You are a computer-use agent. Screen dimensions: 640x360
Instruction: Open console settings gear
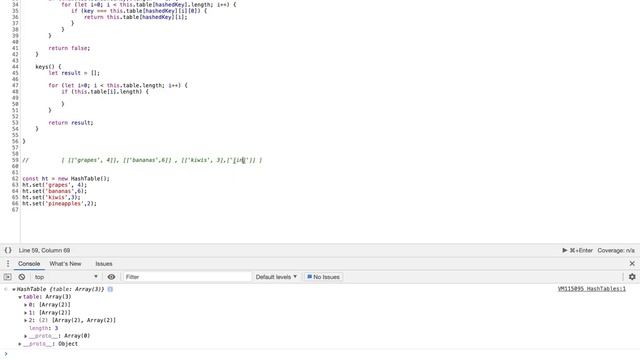[x=632, y=277]
